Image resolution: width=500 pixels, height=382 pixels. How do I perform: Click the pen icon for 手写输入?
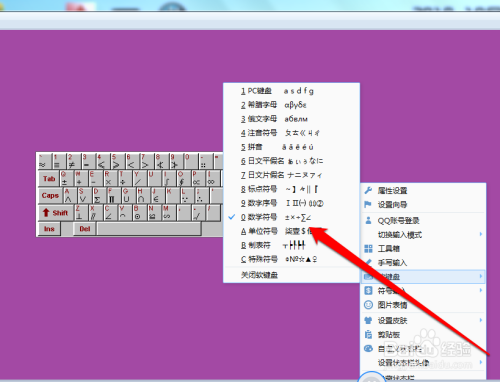(368, 262)
